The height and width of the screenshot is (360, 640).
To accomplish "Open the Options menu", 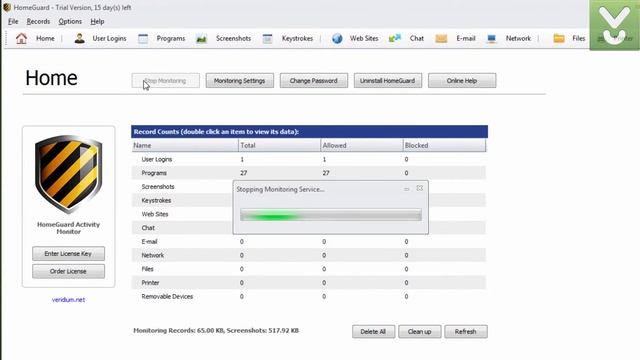I will click(x=70, y=21).
